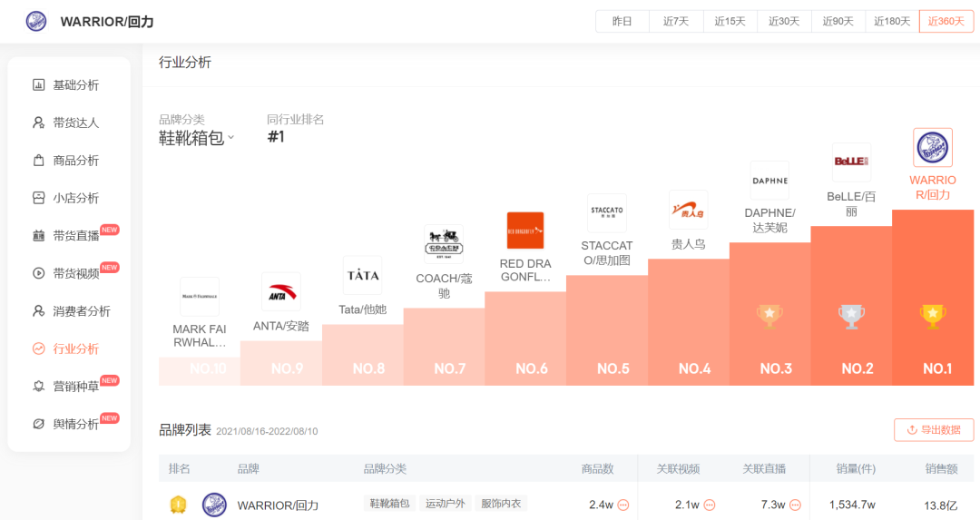This screenshot has height=520, width=980.
Task: Click the #1 industry rank value
Action: pyautogui.click(x=276, y=137)
